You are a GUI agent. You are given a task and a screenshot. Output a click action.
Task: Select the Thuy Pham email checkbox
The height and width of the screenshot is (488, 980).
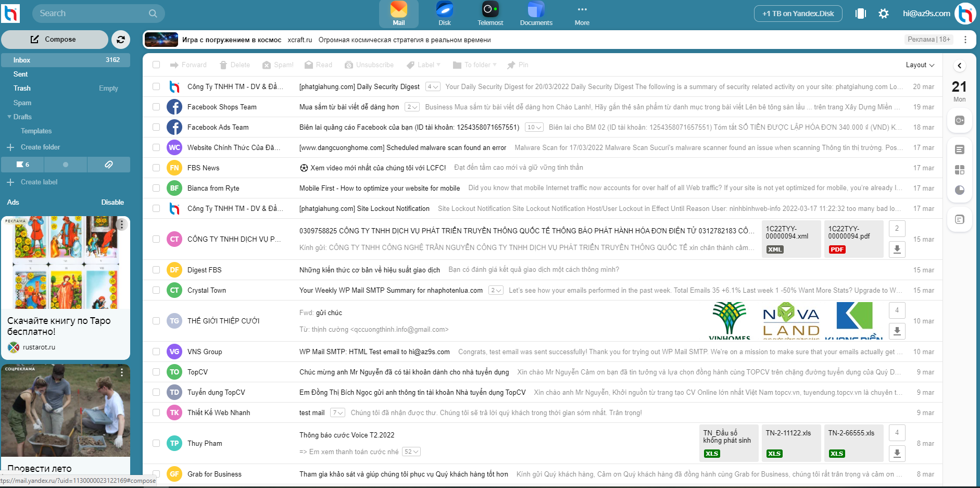coord(156,443)
